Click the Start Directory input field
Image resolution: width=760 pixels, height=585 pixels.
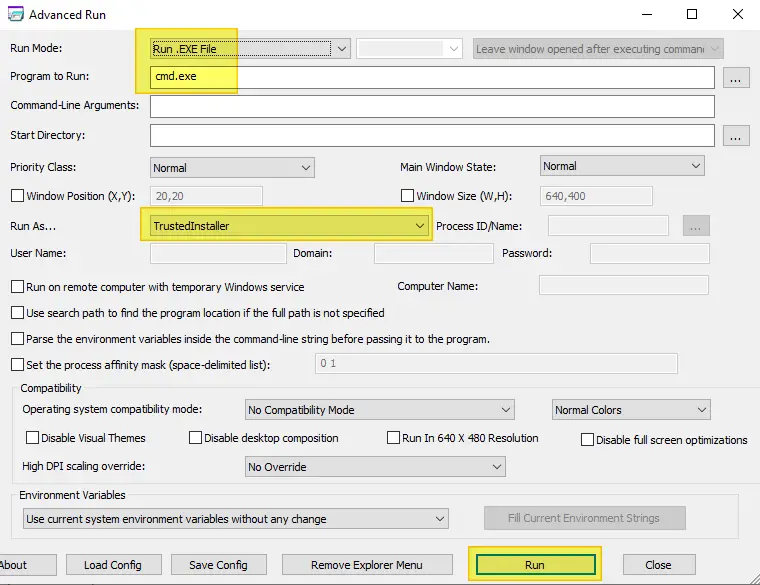point(432,135)
